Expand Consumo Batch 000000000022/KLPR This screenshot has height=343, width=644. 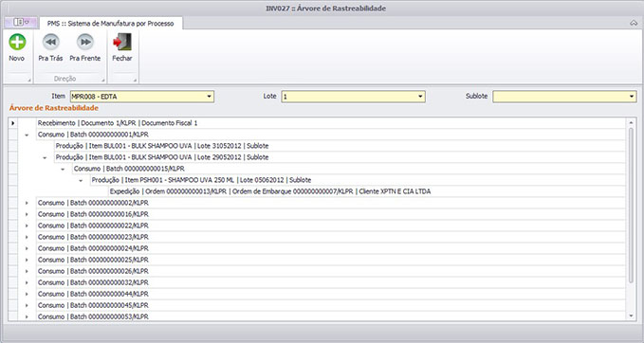(x=27, y=226)
